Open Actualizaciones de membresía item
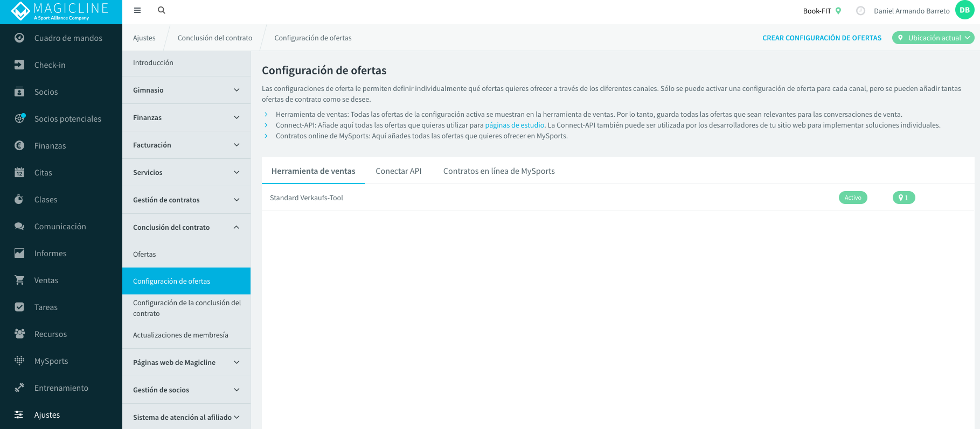This screenshot has height=429, width=980. click(186, 335)
